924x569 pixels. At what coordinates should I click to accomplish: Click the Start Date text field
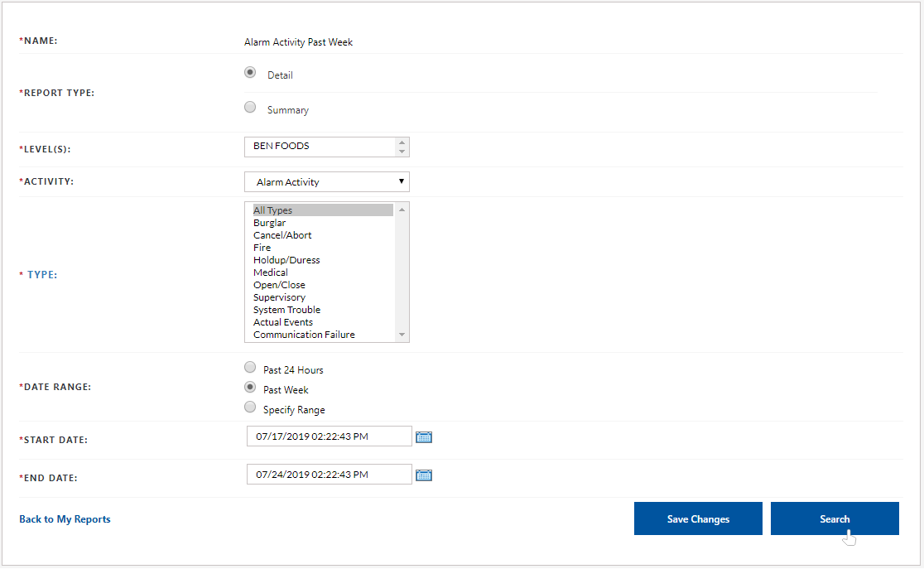329,436
